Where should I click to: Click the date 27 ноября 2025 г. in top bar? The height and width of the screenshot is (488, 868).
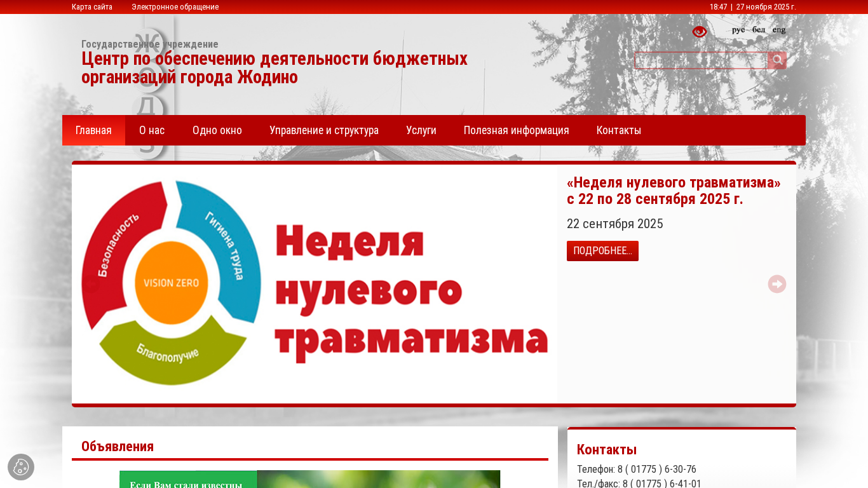pos(766,7)
